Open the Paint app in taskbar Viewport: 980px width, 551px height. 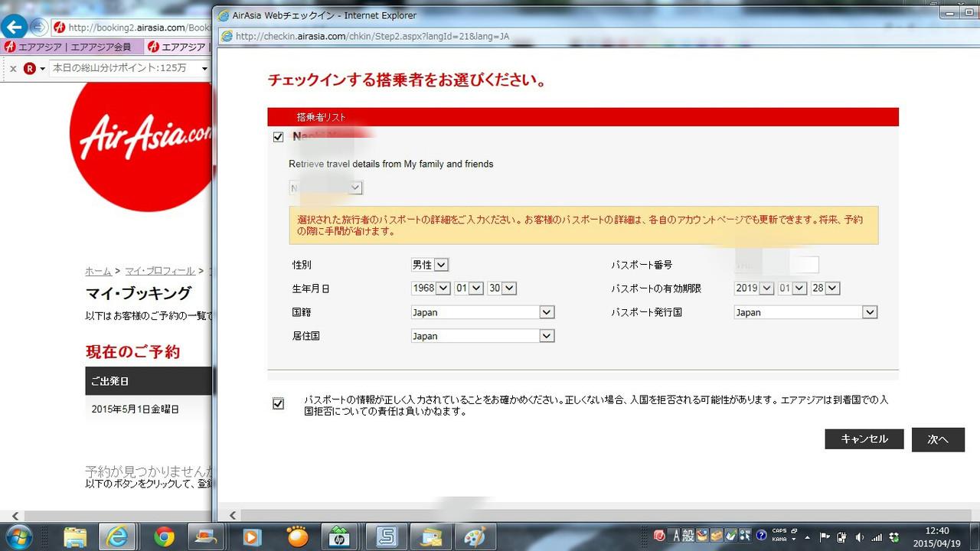[475, 537]
